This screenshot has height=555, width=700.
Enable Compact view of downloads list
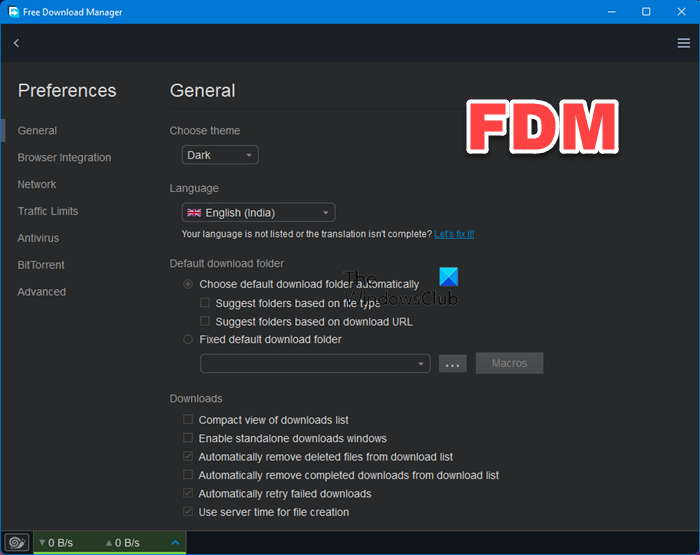point(188,419)
